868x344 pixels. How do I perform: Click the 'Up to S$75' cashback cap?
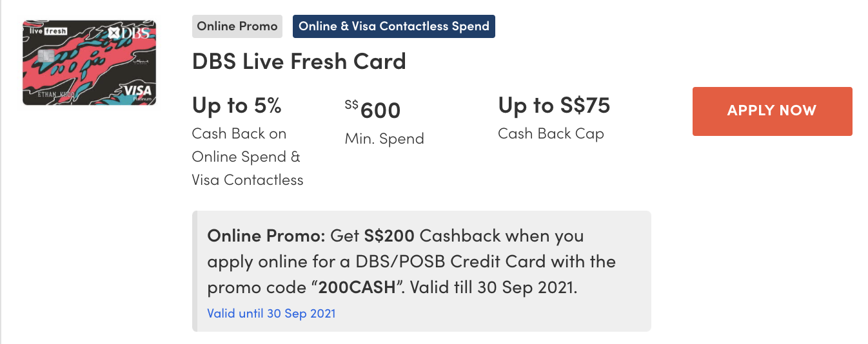click(x=553, y=105)
